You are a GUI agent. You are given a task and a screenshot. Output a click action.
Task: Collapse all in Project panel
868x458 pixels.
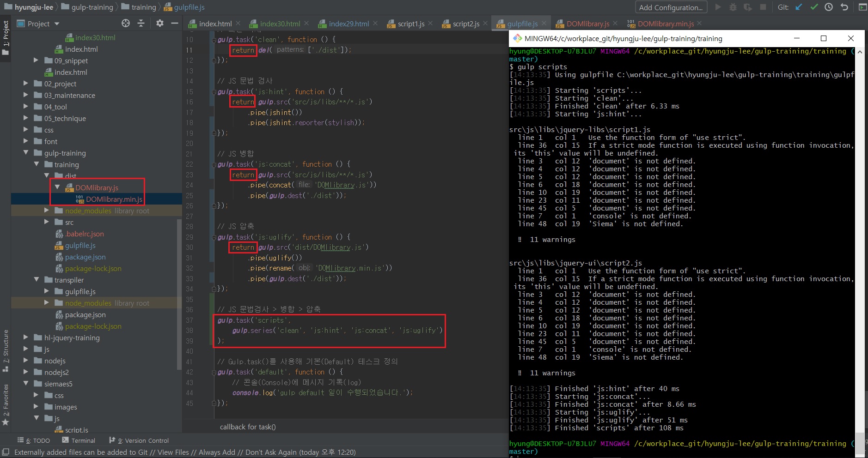(x=141, y=23)
